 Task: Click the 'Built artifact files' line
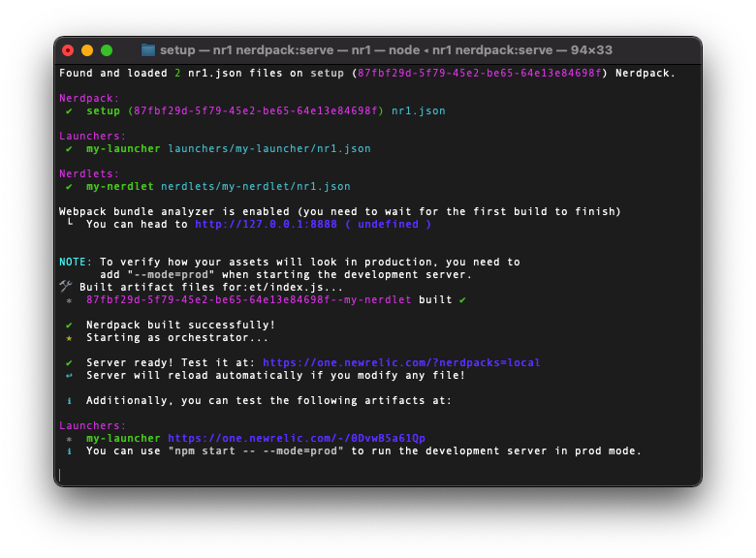pos(211,287)
